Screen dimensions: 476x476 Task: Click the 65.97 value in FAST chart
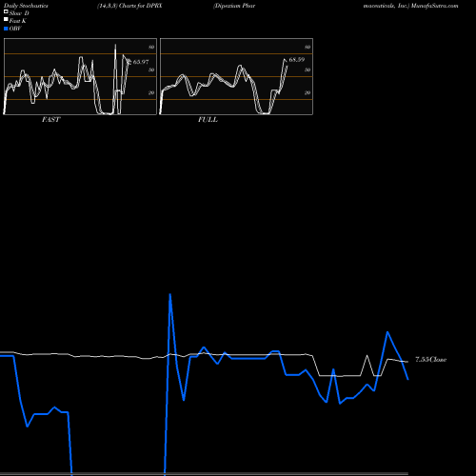pyautogui.click(x=141, y=62)
